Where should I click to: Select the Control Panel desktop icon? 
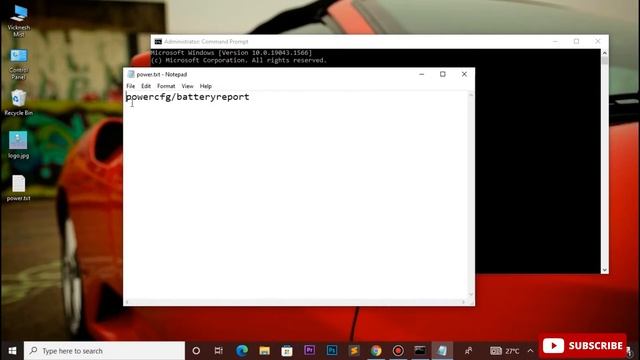point(19,64)
